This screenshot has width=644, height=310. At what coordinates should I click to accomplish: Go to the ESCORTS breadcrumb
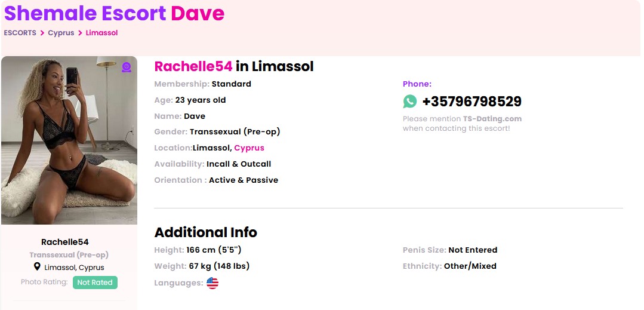[20, 33]
